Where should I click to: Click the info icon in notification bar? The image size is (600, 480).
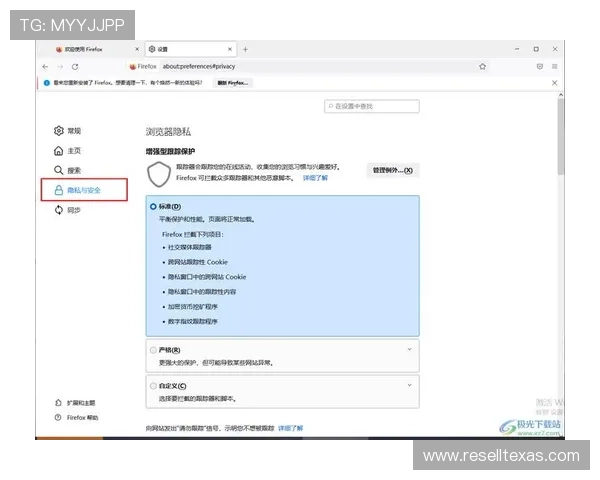click(47, 83)
